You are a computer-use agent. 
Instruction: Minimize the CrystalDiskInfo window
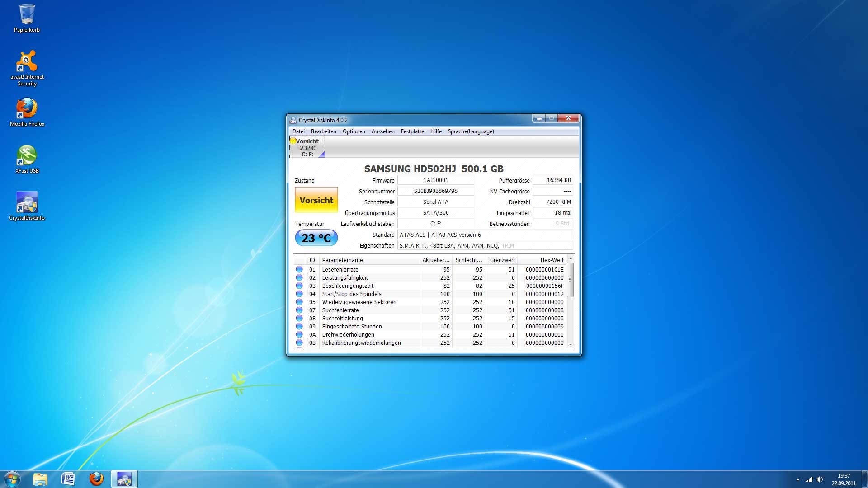click(539, 118)
